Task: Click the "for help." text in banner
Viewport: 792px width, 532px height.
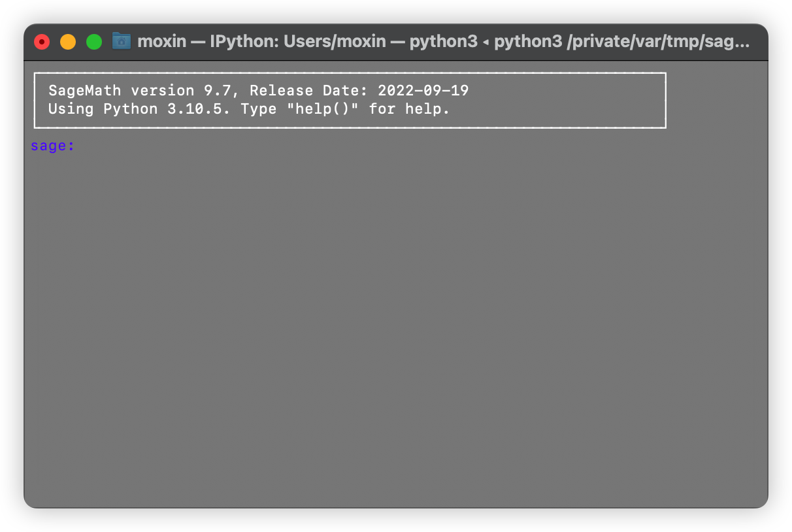Action: click(x=409, y=108)
